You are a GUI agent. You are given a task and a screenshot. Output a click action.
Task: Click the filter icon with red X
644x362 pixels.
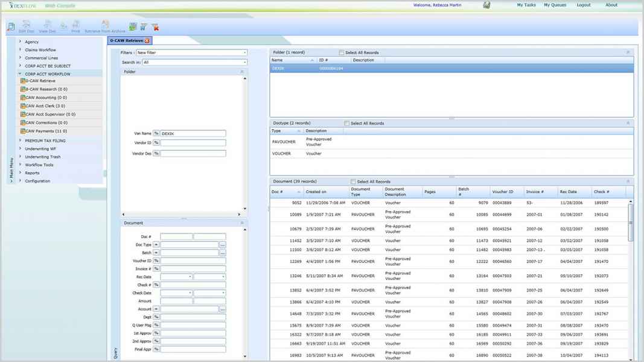[x=155, y=27]
